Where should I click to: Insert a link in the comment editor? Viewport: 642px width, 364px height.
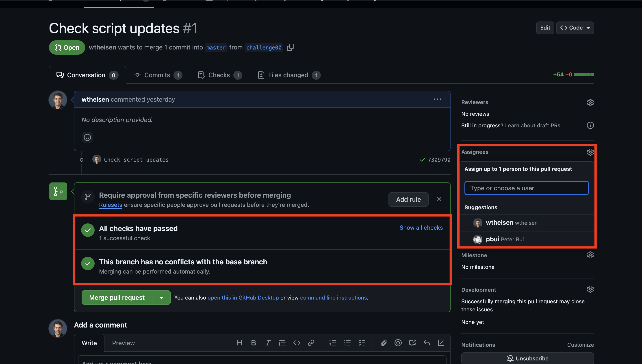[311, 343]
